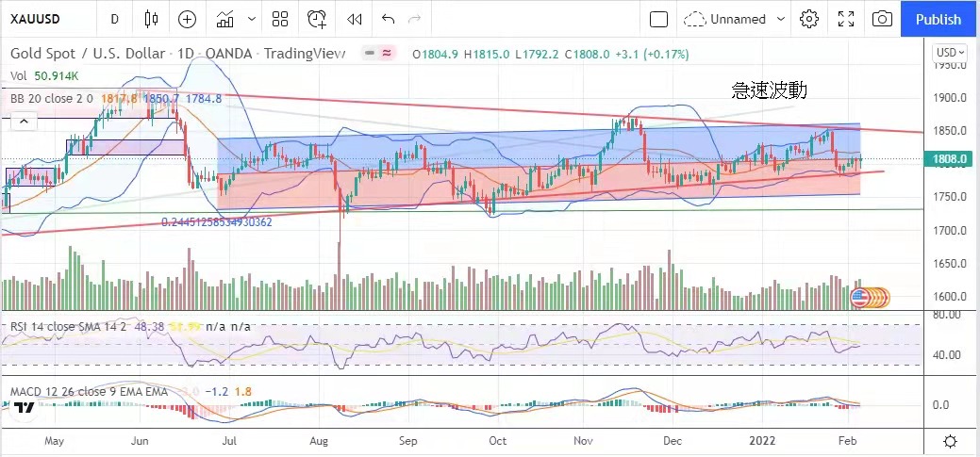Click the layout selection square box
This screenshot has height=457, width=980.
pyautogui.click(x=659, y=19)
